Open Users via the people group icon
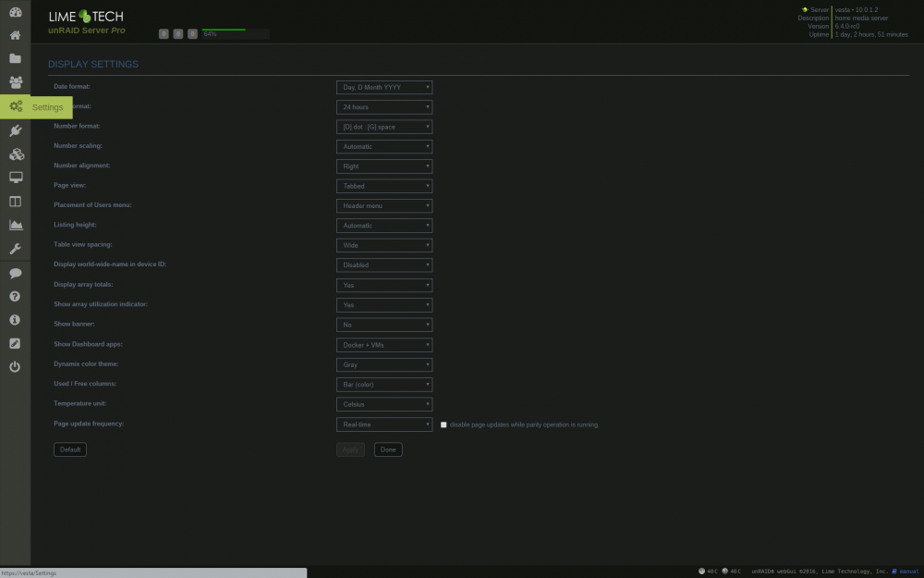 pyautogui.click(x=16, y=82)
